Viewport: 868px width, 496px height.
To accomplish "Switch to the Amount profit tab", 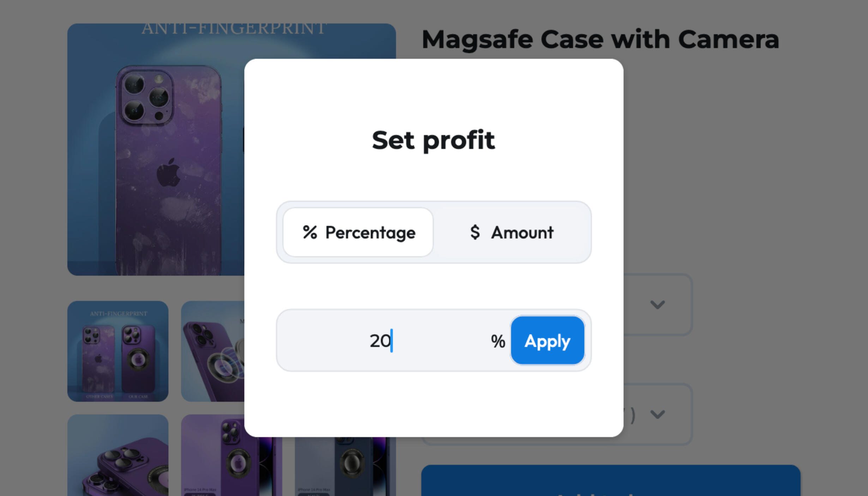I will tap(512, 232).
